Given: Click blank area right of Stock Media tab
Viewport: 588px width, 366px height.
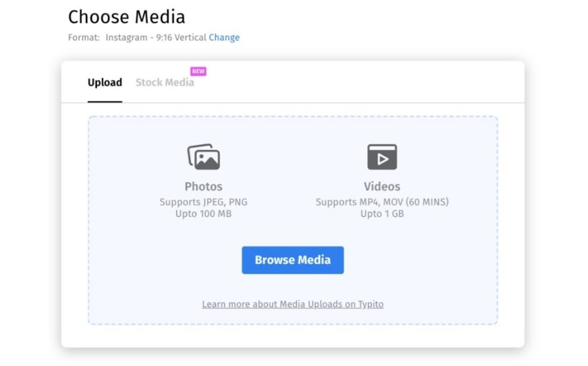Looking at the screenshot, I should coord(356,83).
